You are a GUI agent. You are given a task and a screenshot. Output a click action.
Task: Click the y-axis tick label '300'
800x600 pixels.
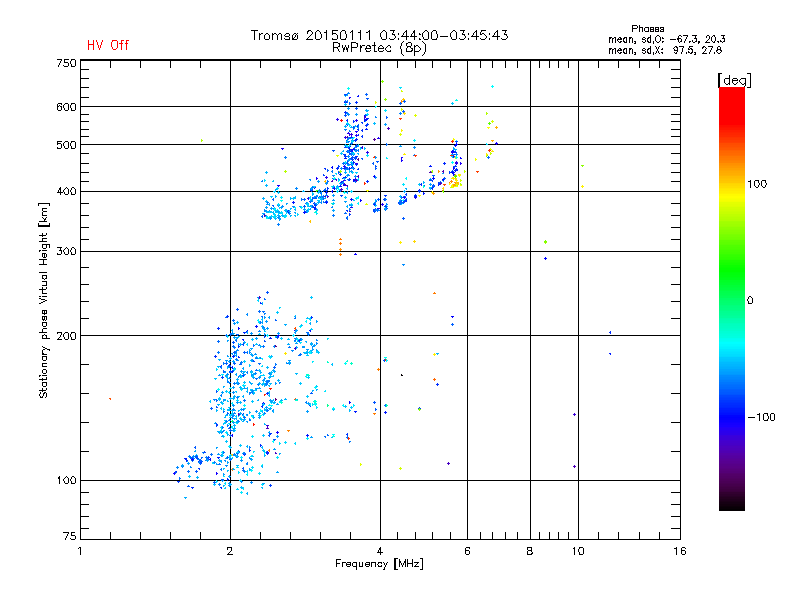[x=66, y=252]
